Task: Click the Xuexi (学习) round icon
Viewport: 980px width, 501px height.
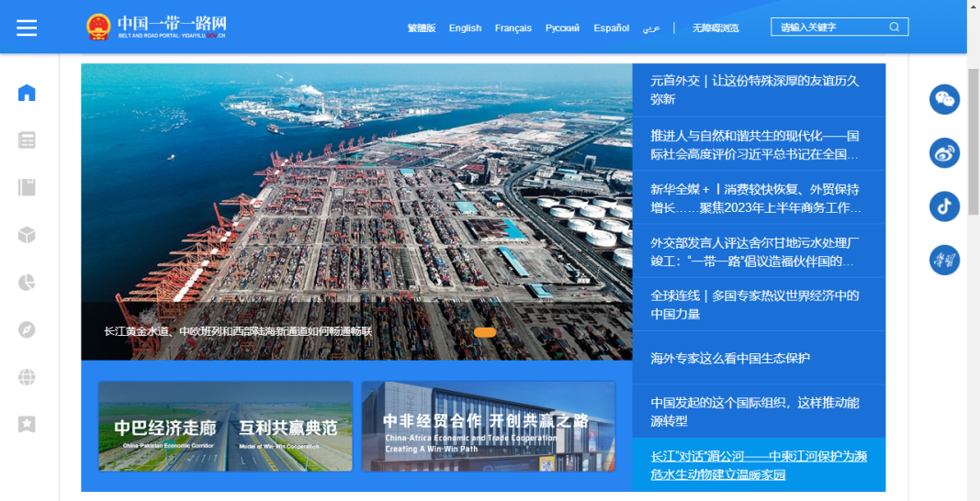Action: (944, 261)
